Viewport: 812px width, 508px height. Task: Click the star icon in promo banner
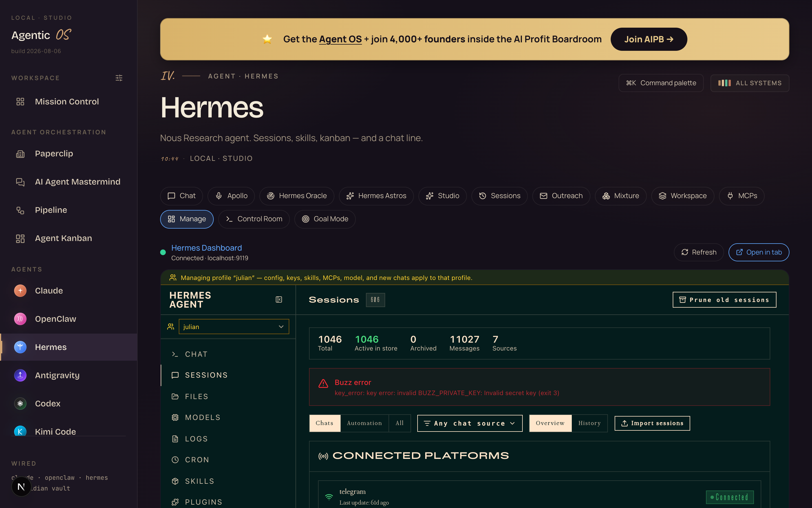coord(267,39)
